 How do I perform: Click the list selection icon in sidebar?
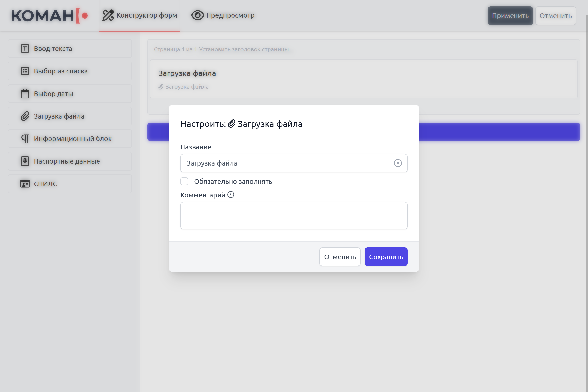[25, 71]
